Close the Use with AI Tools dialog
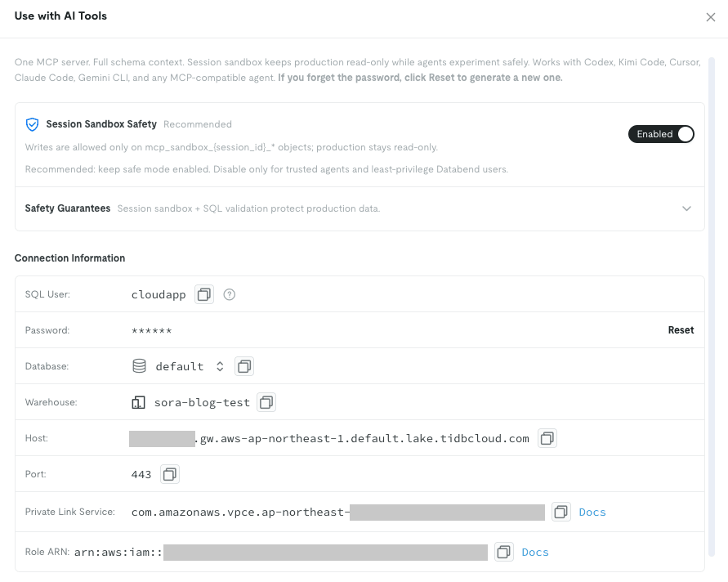 pos(710,17)
